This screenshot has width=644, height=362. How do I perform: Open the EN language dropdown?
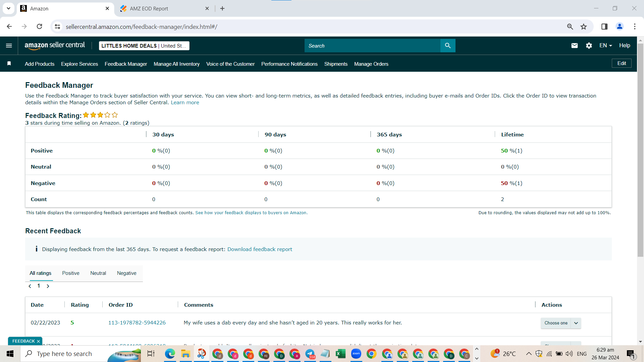click(x=605, y=46)
